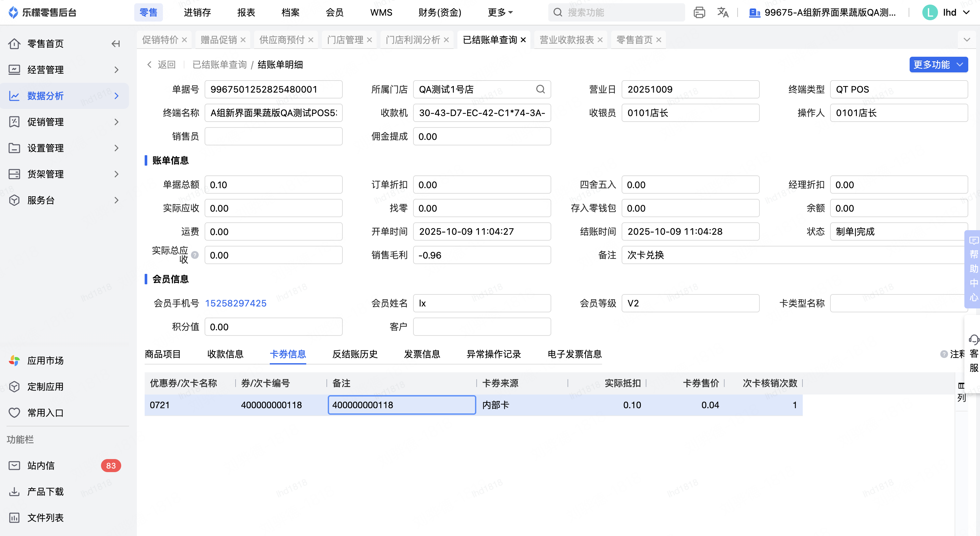Click the 搜索功能 search field
980x536 pixels.
[616, 13]
